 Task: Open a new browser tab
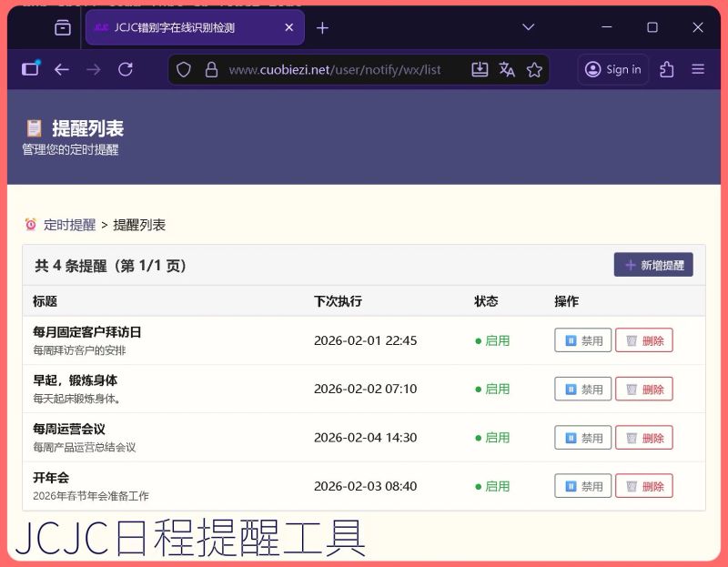[x=322, y=27]
